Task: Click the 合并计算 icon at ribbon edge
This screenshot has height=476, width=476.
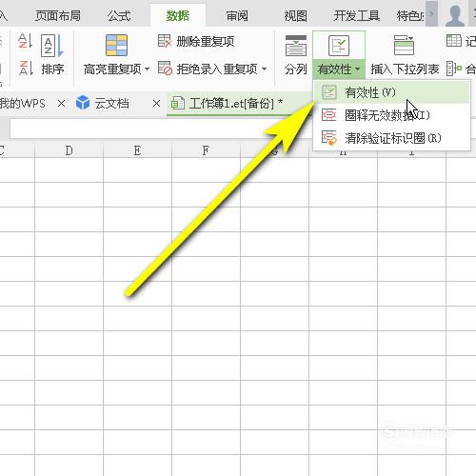Action: tap(454, 69)
